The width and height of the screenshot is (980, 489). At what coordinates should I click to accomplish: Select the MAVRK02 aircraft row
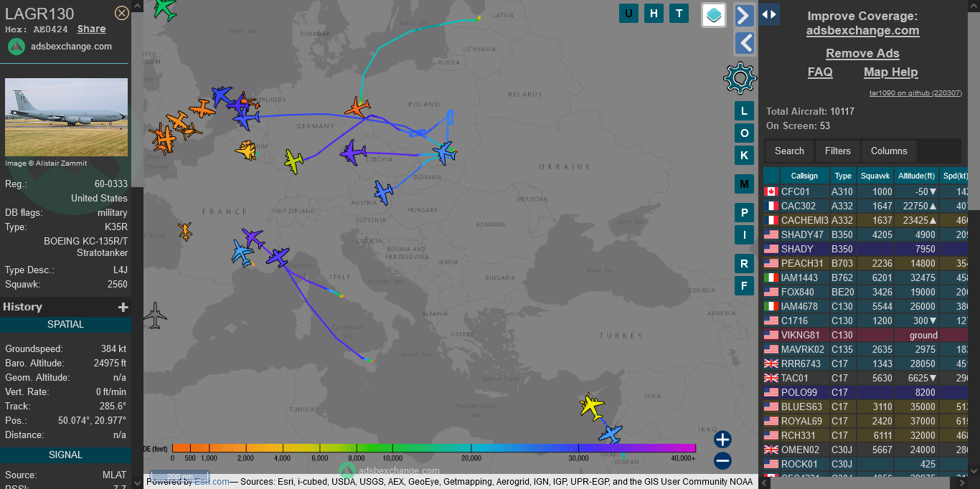[x=866, y=349]
